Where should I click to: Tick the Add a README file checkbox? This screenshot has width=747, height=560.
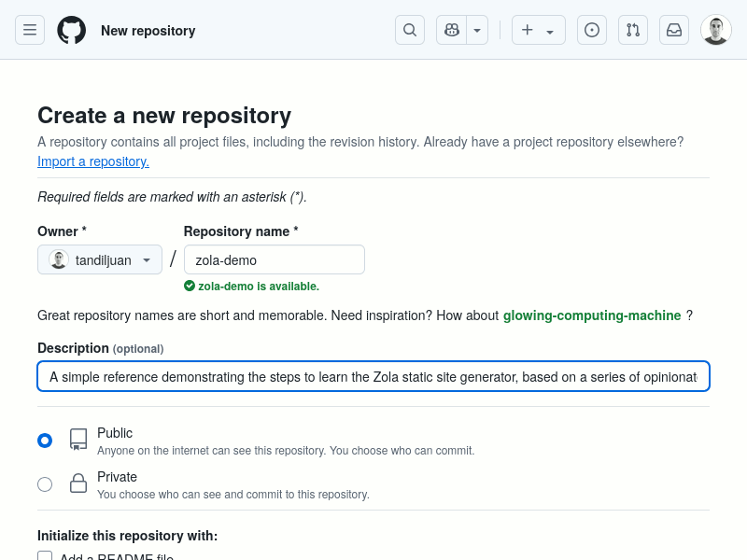[x=45, y=555]
